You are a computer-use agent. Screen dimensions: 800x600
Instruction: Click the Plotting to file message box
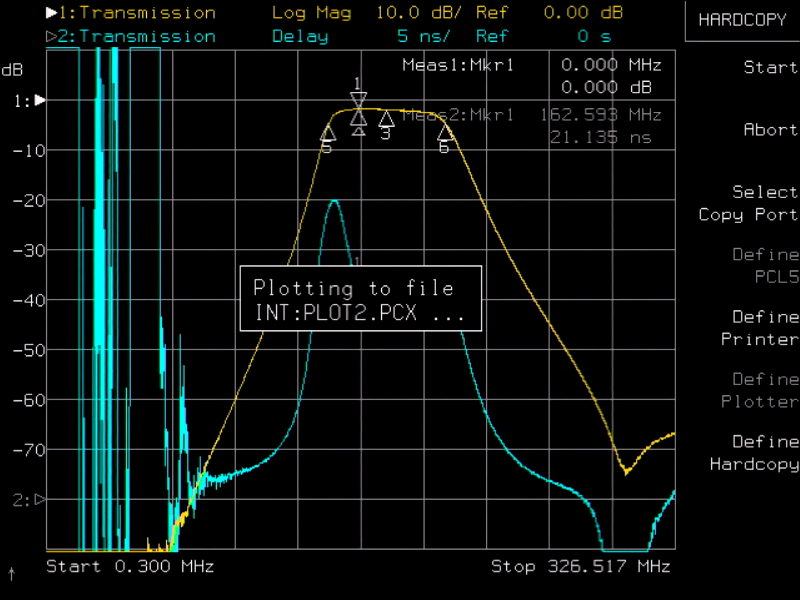tap(360, 299)
